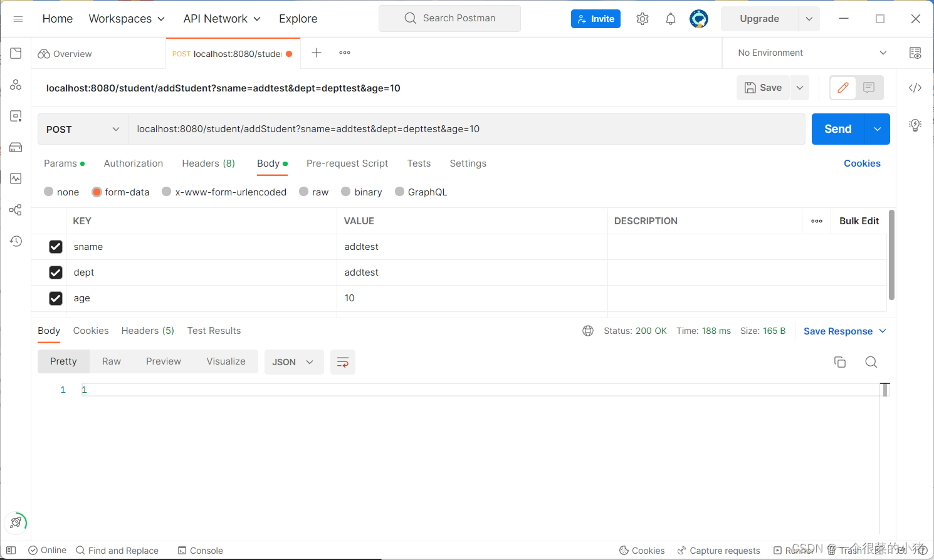The height and width of the screenshot is (560, 934).
Task: Select the raw body type
Action: click(x=304, y=192)
